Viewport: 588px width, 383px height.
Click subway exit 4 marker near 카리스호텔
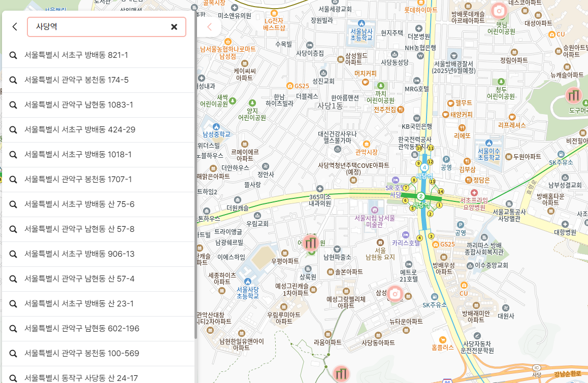419,238
